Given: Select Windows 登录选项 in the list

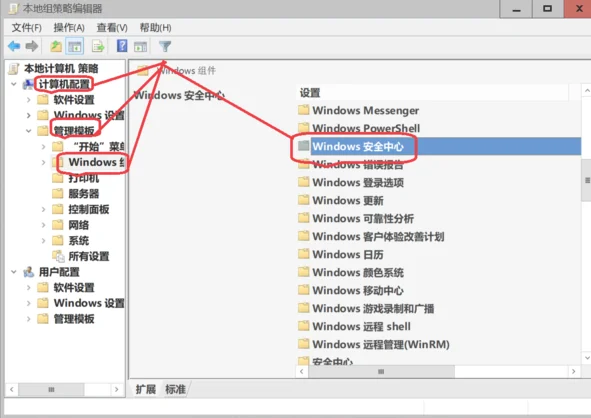Looking at the screenshot, I should [358, 182].
